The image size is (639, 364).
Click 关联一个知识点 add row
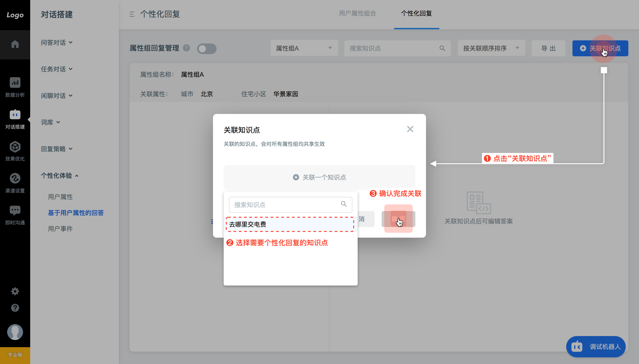point(319,177)
